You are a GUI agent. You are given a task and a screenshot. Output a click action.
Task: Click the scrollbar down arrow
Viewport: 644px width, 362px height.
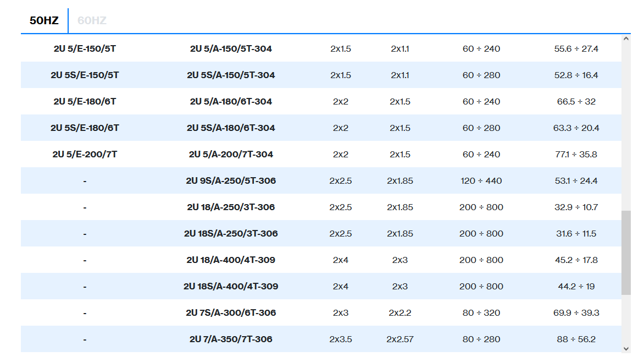(x=626, y=348)
